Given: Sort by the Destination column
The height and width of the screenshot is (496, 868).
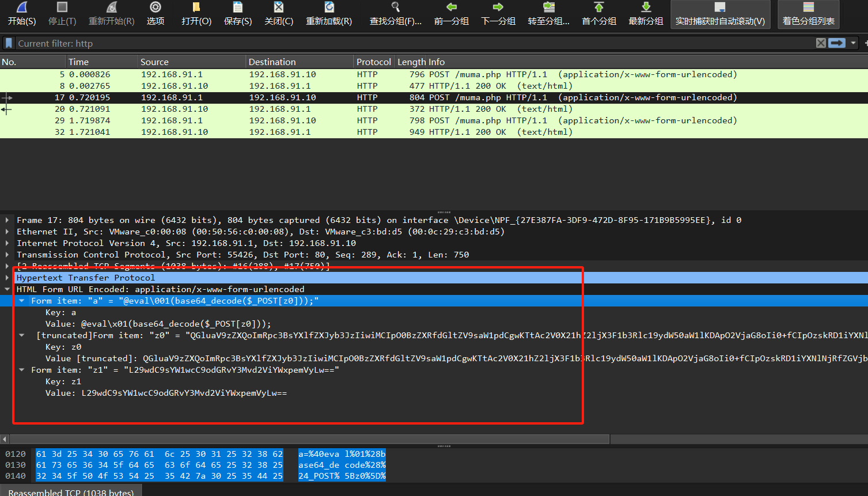Looking at the screenshot, I should (x=300, y=62).
